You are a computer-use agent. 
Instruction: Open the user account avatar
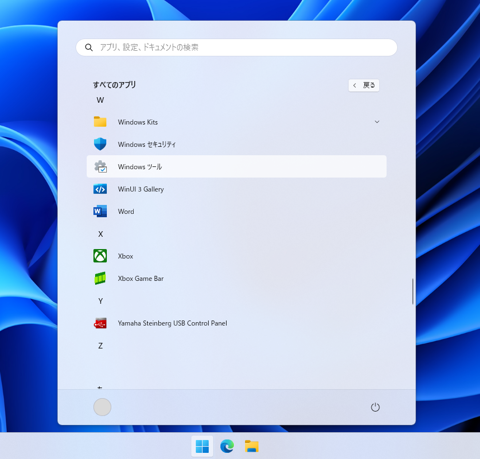(102, 407)
